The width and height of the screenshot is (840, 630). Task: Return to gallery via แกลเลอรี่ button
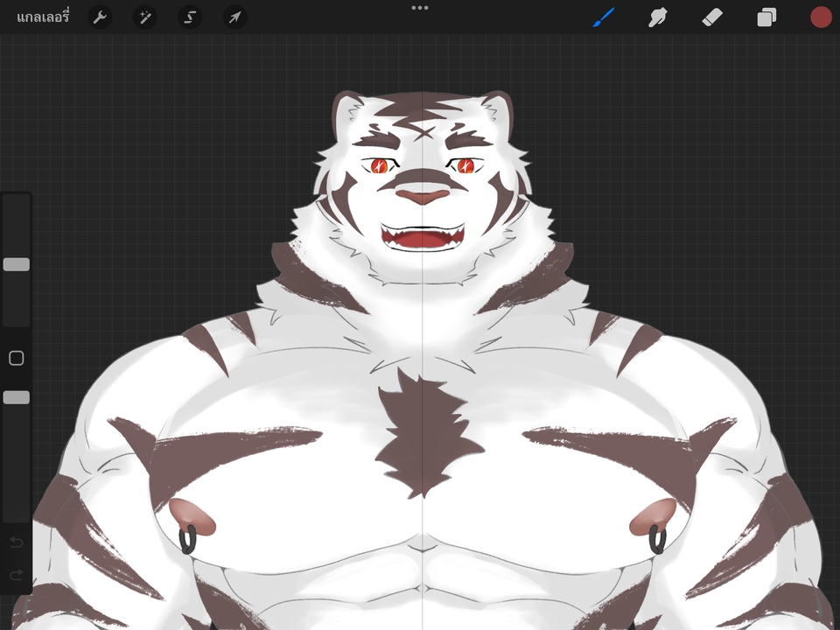tap(43, 17)
